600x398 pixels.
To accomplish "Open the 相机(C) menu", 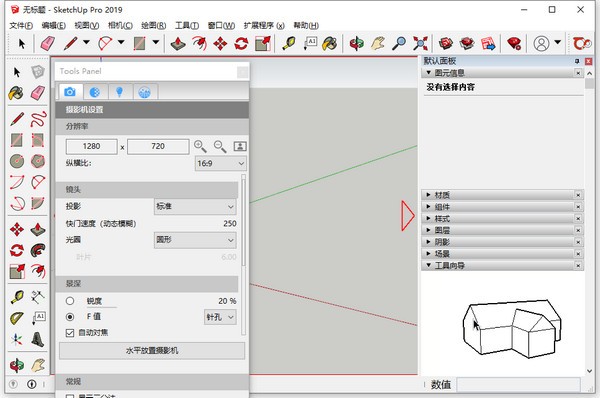I will (x=120, y=26).
